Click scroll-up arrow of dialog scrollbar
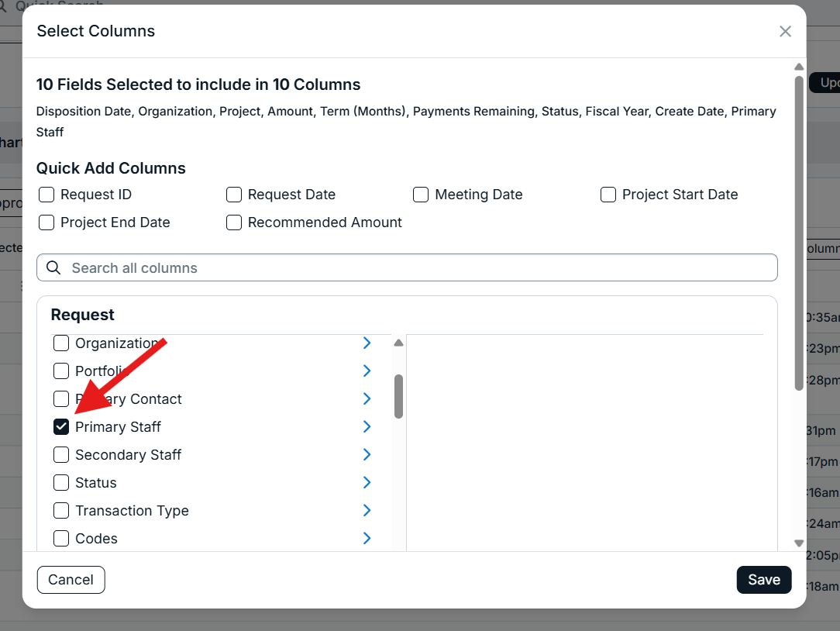 pyautogui.click(x=799, y=67)
